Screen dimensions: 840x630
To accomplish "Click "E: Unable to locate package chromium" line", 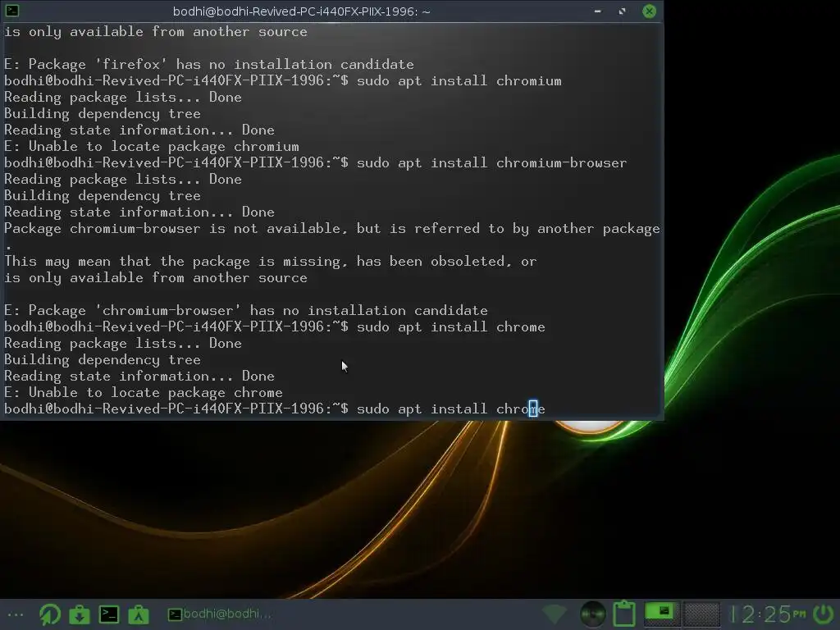I will [152, 147].
